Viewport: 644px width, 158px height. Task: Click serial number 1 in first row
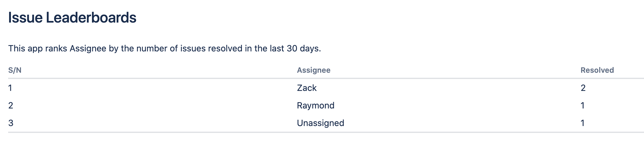pos(10,88)
